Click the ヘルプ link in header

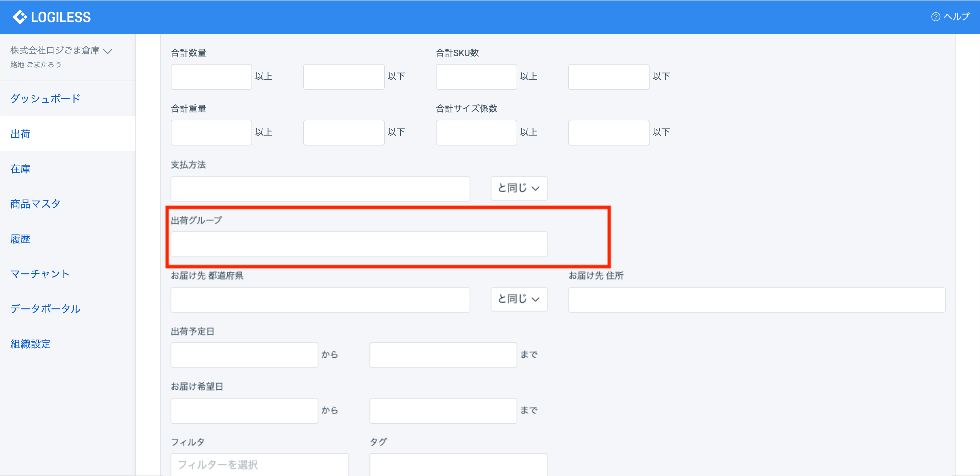[x=957, y=17]
